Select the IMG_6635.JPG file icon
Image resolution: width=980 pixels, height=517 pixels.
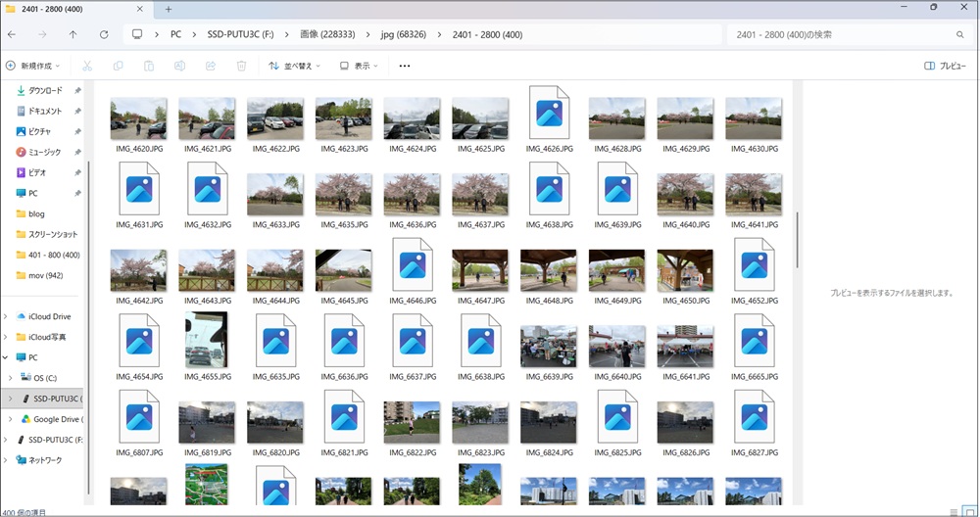(275, 341)
